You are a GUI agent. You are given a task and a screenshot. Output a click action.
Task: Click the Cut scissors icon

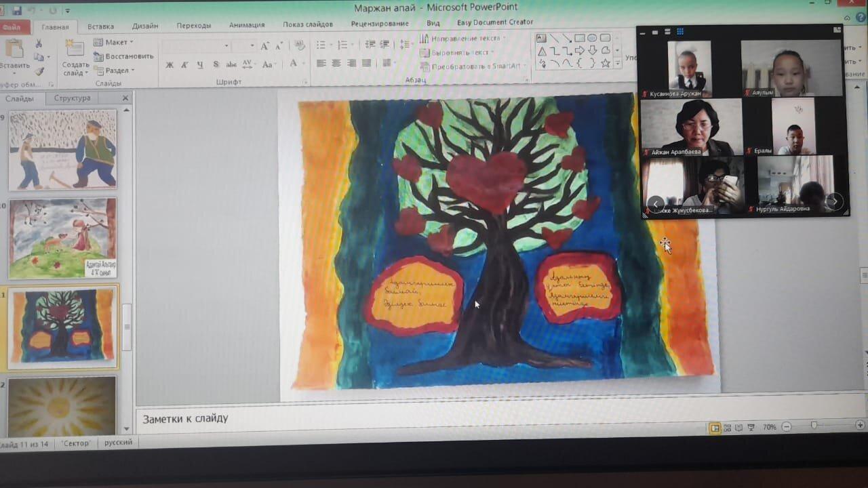39,44
